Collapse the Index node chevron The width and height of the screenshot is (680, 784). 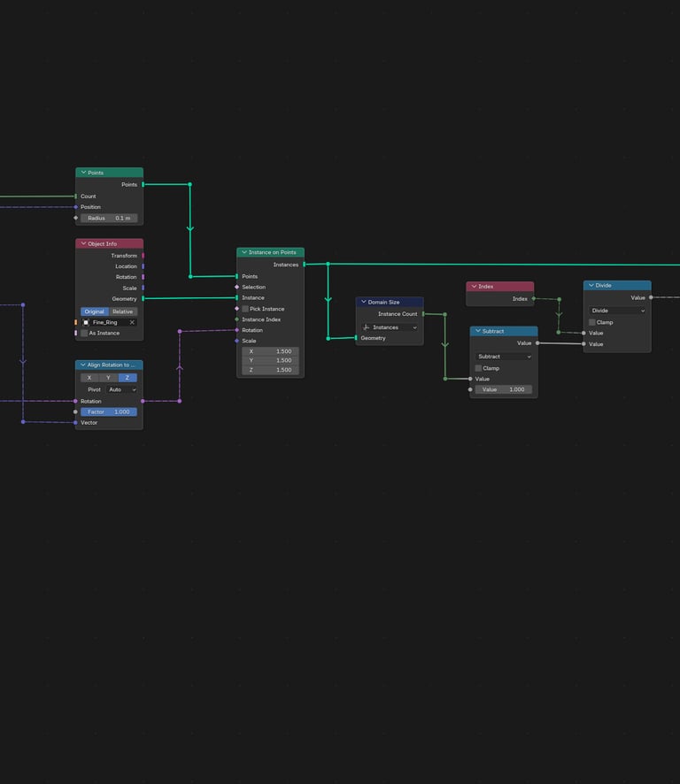pyautogui.click(x=474, y=287)
